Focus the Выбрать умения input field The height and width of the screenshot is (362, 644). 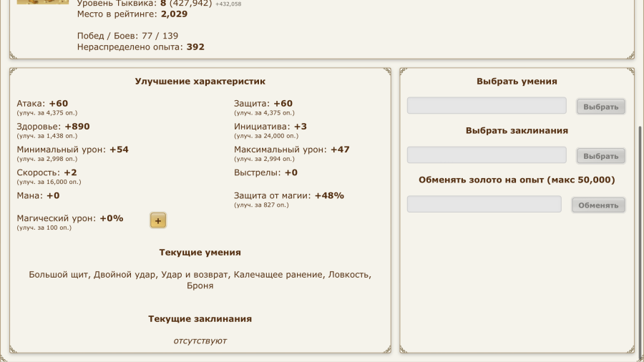pos(487,105)
